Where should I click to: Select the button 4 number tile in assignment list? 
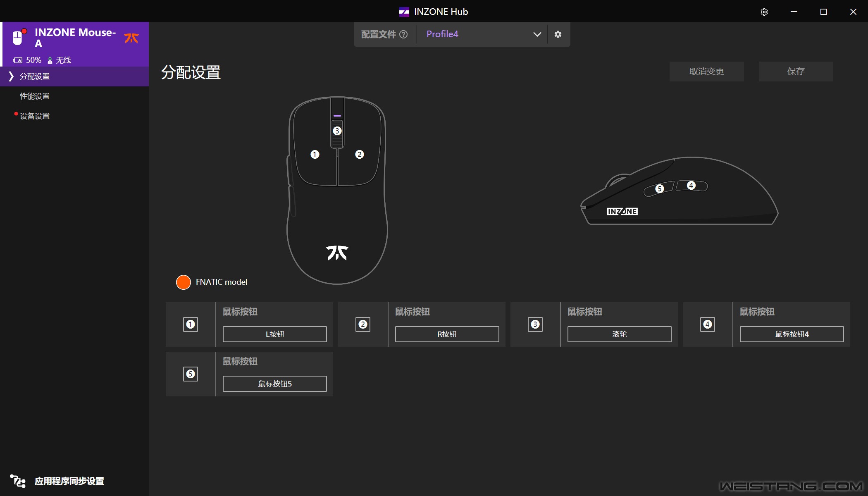708,324
